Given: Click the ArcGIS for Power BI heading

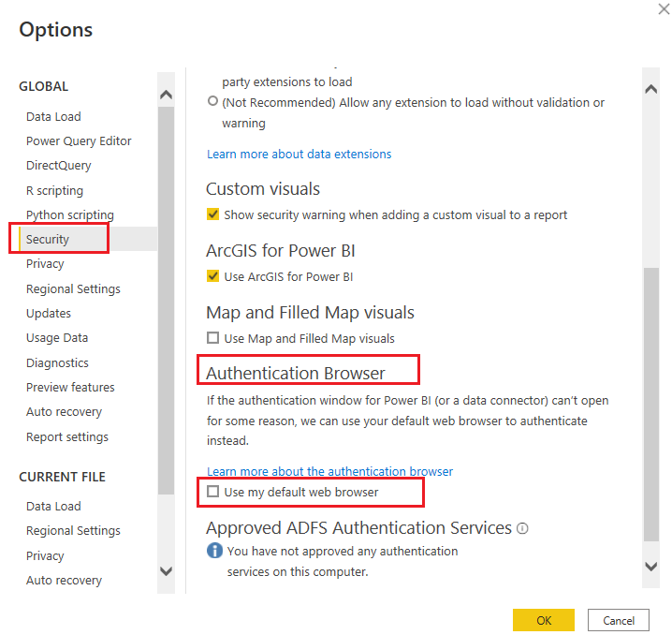Looking at the screenshot, I should point(281,251).
